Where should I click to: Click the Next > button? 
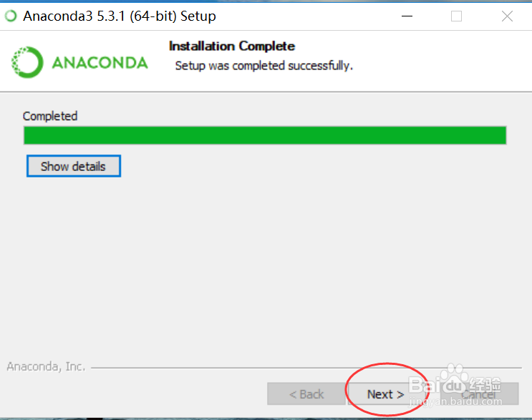pos(385,394)
